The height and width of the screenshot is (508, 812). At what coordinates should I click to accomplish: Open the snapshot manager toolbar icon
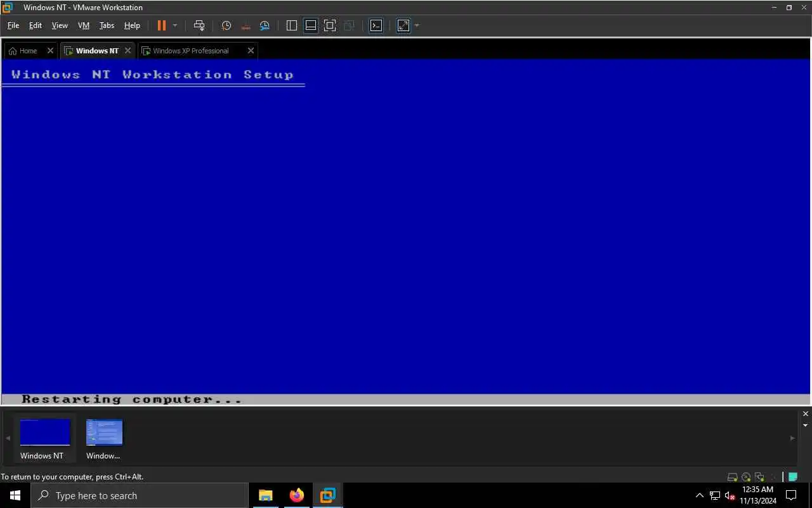(265, 25)
